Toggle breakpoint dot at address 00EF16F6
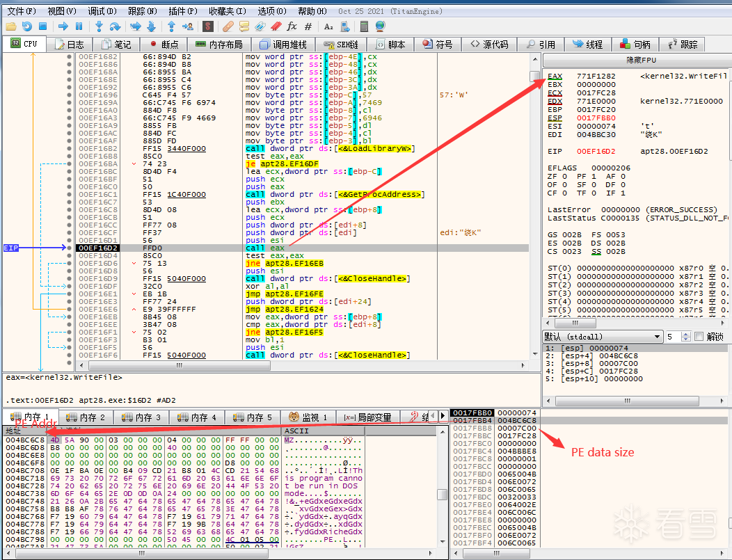This screenshot has width=732, height=560. pos(69,355)
